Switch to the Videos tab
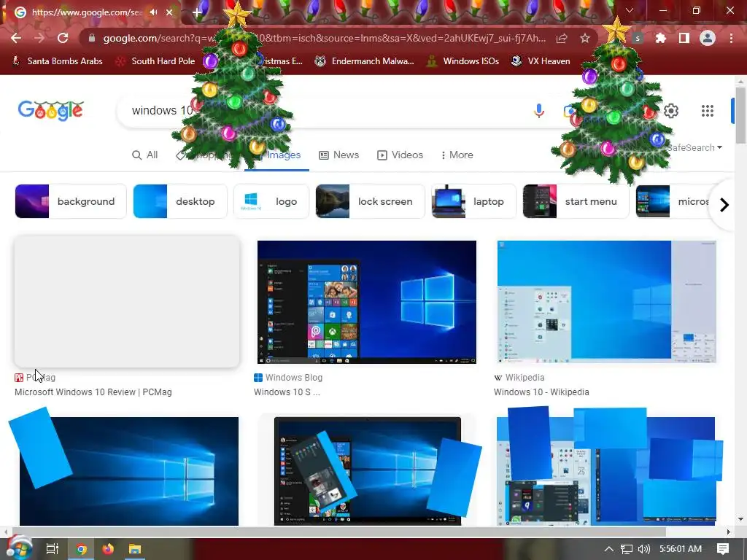The height and width of the screenshot is (560, 747). point(400,155)
